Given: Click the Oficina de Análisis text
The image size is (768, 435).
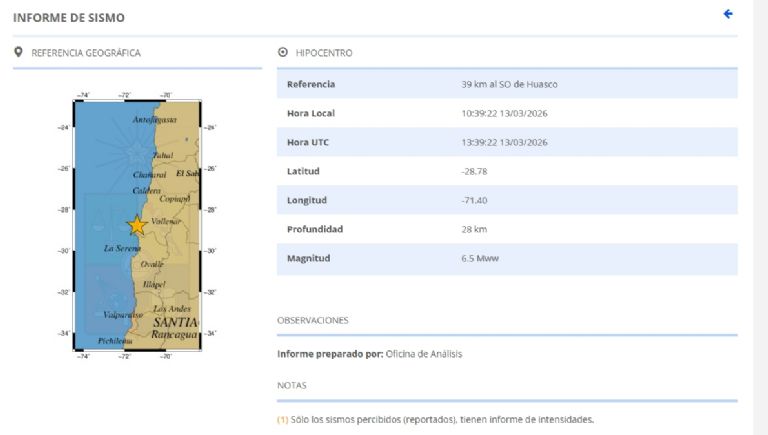Looking at the screenshot, I should tap(424, 354).
